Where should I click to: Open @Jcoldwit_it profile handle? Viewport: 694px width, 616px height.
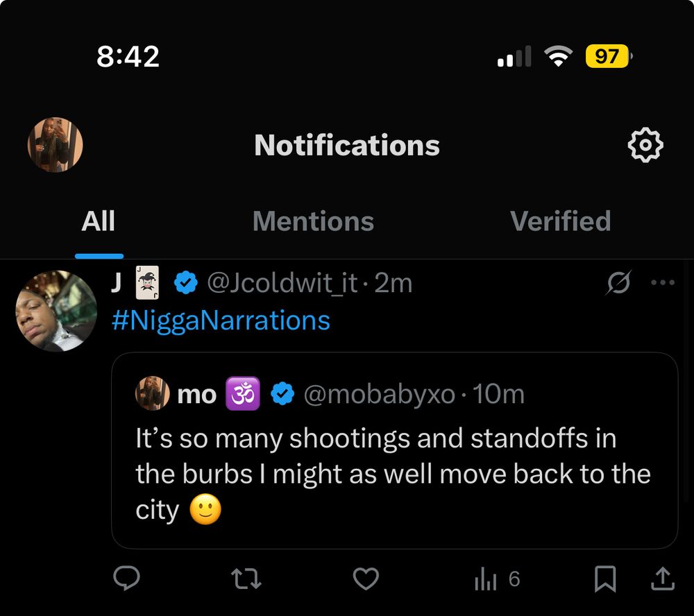coord(282,283)
